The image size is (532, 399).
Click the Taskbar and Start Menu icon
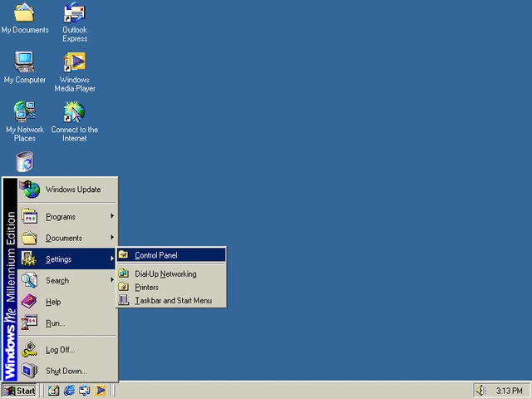pos(124,300)
